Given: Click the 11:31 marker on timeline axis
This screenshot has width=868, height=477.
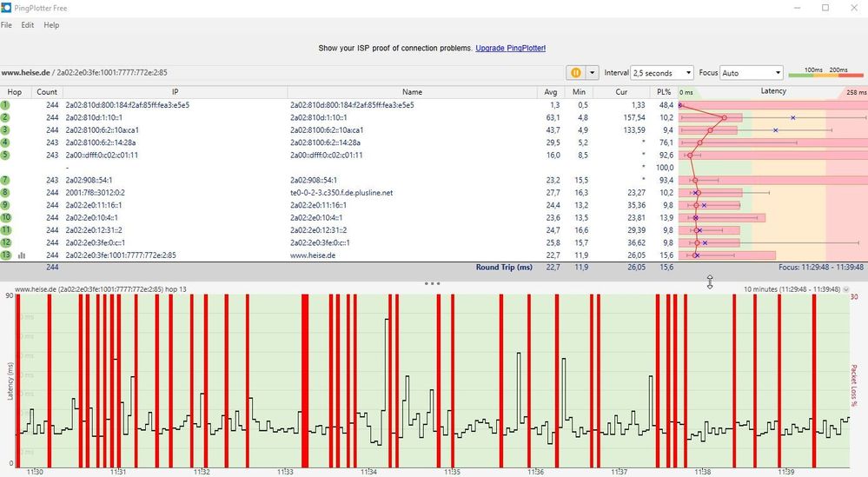Looking at the screenshot, I should [118, 472].
